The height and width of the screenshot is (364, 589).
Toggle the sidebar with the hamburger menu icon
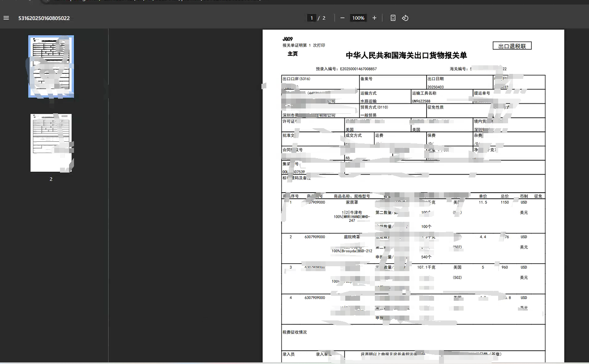pos(6,18)
